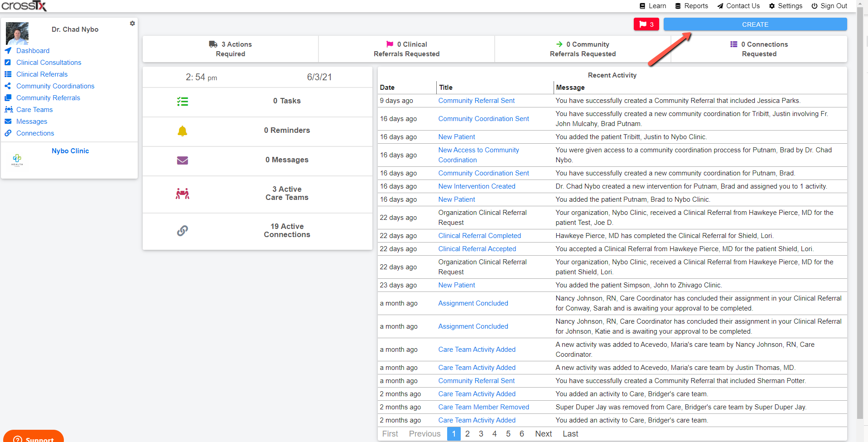
Task: Open New Patient link from 23 days ago
Action: (x=457, y=285)
